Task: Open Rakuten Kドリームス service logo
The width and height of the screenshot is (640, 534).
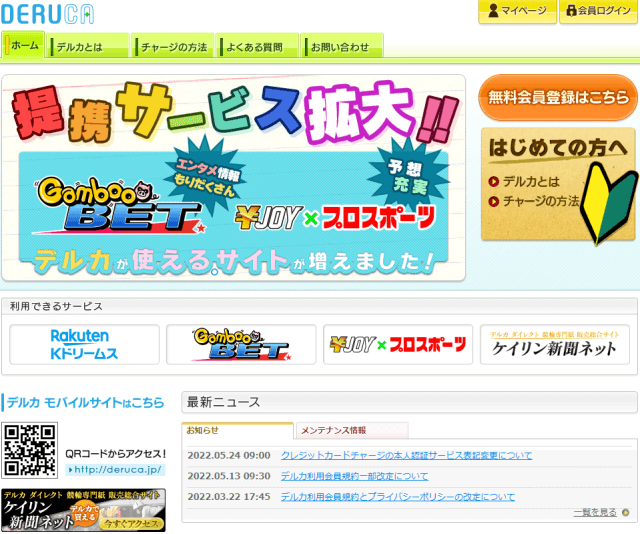Action: pos(84,345)
